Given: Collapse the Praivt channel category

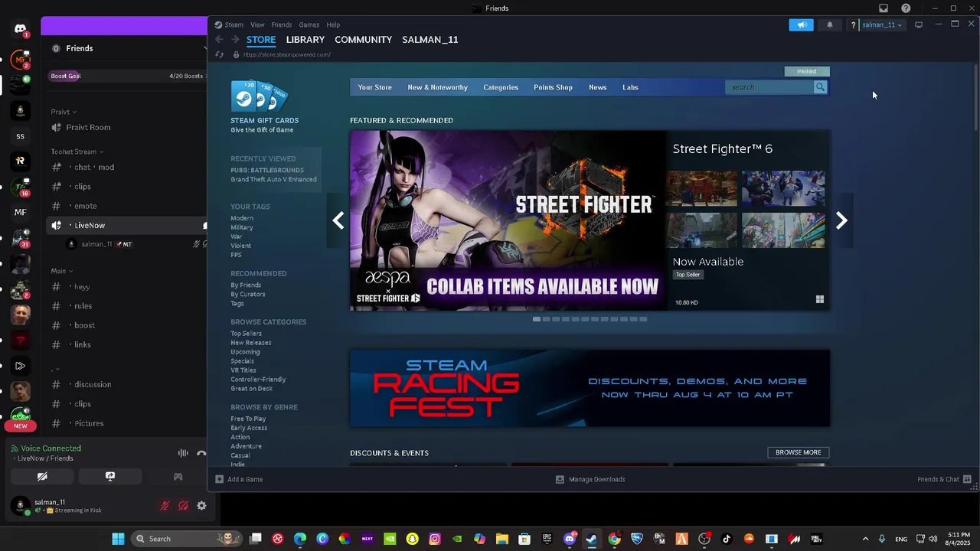Looking at the screenshot, I should (64, 112).
